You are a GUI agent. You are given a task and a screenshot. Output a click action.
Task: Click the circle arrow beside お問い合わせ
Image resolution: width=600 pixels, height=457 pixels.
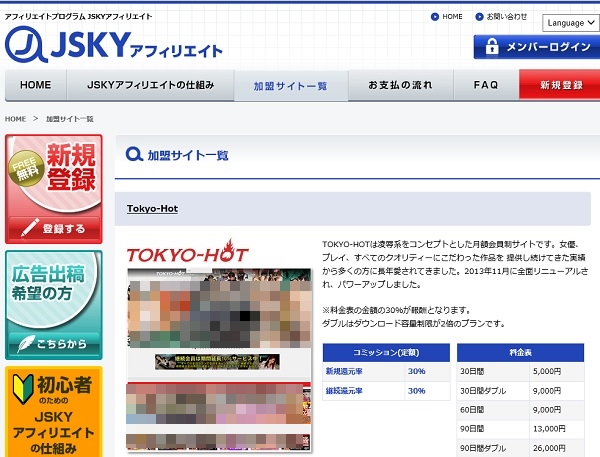click(x=479, y=17)
